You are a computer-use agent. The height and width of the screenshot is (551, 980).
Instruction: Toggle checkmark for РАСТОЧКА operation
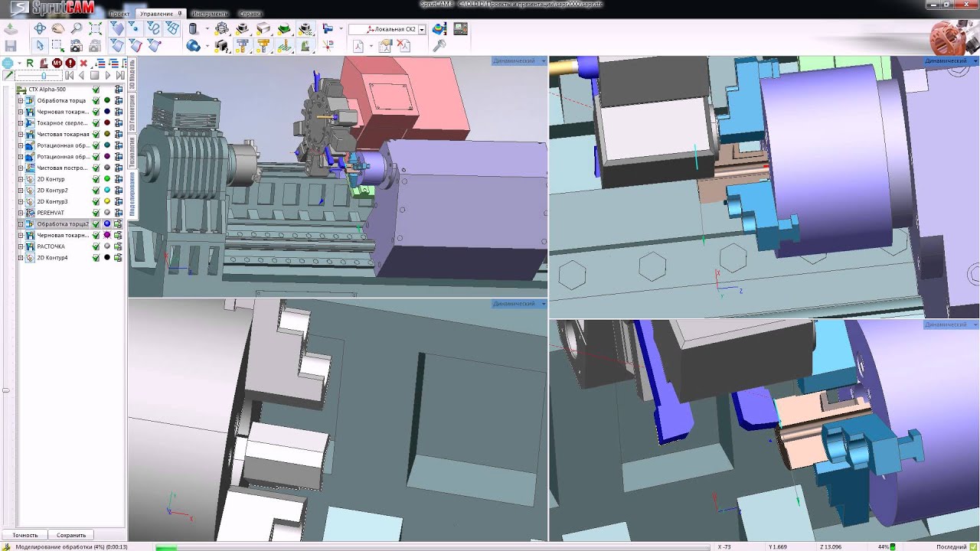click(x=96, y=246)
